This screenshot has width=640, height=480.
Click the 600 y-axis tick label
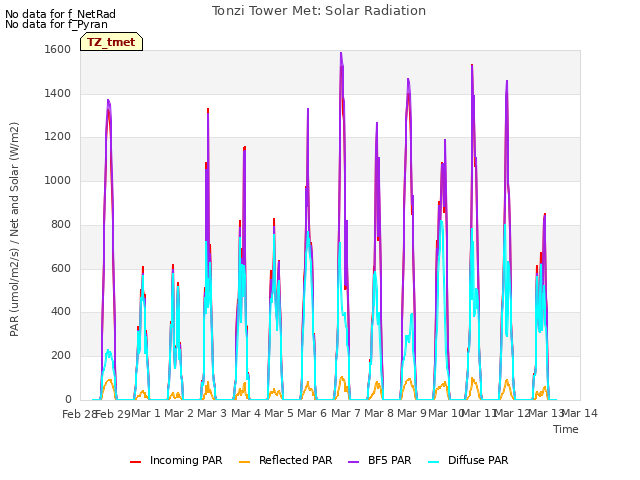coord(61,268)
